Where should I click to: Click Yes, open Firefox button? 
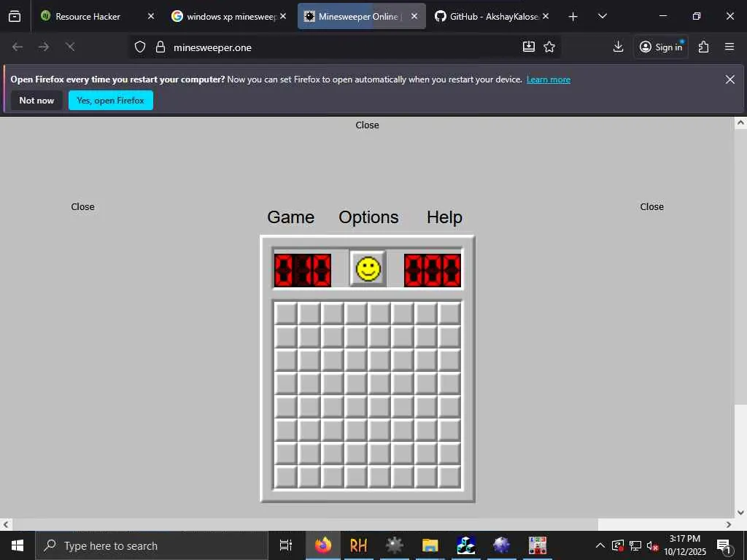[111, 101]
